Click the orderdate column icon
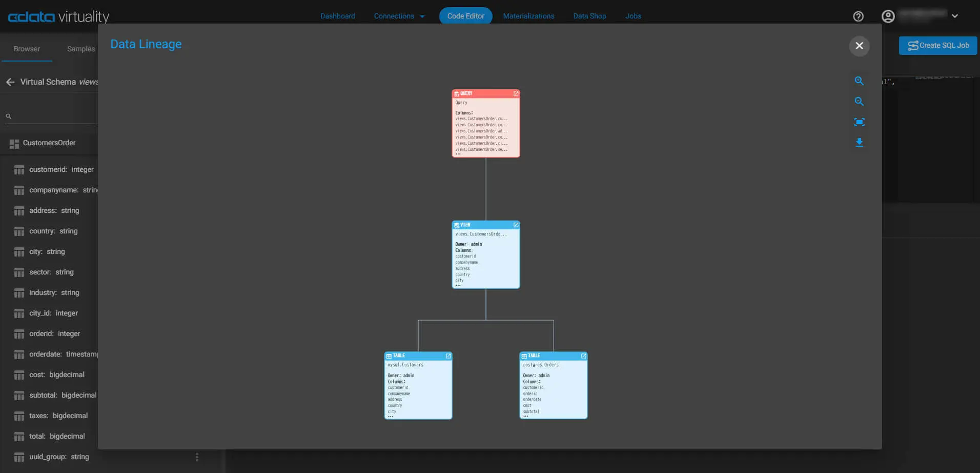Image resolution: width=980 pixels, height=473 pixels. [x=19, y=354]
